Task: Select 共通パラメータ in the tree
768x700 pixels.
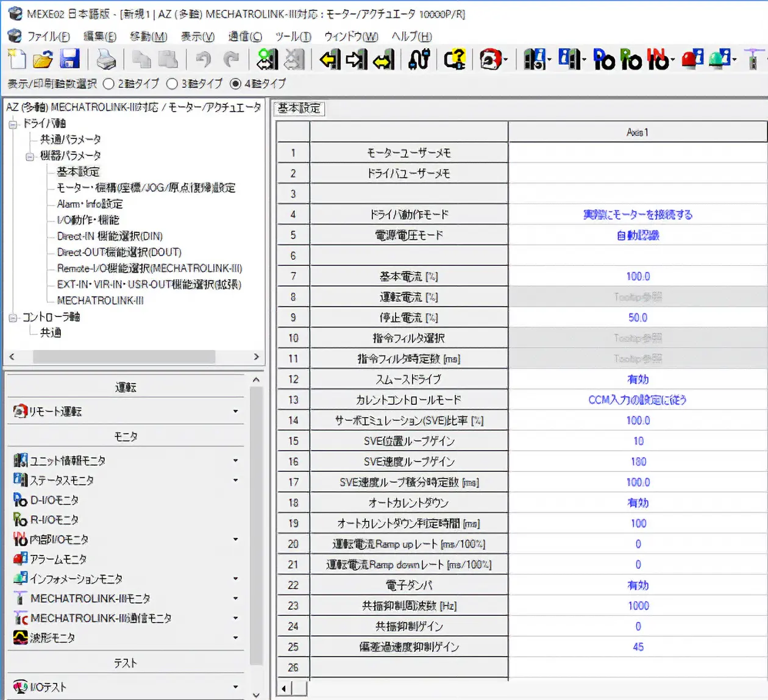Action: point(71,140)
